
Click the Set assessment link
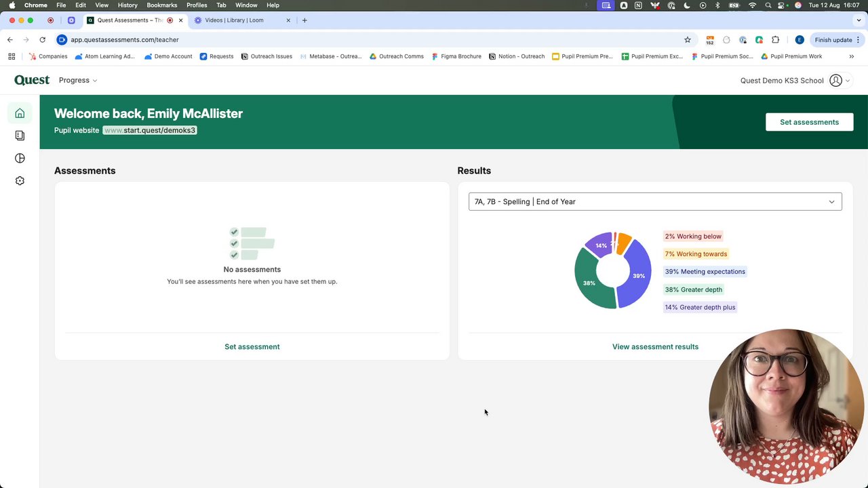point(252,346)
